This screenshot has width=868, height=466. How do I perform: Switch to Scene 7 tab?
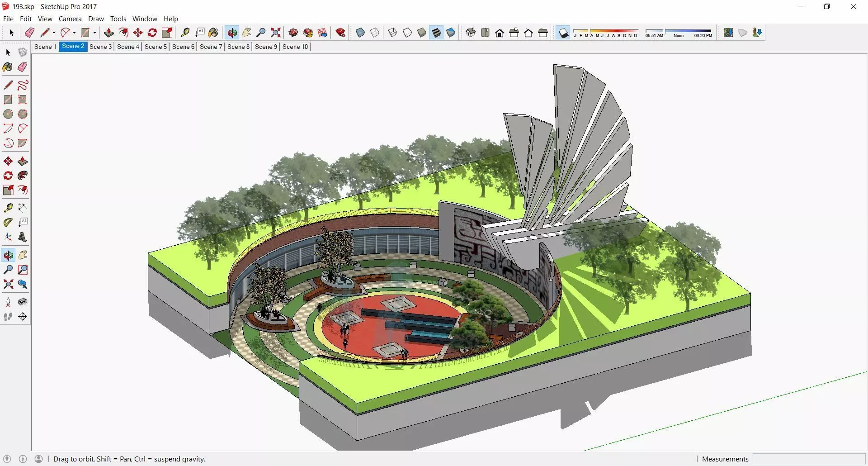click(211, 47)
